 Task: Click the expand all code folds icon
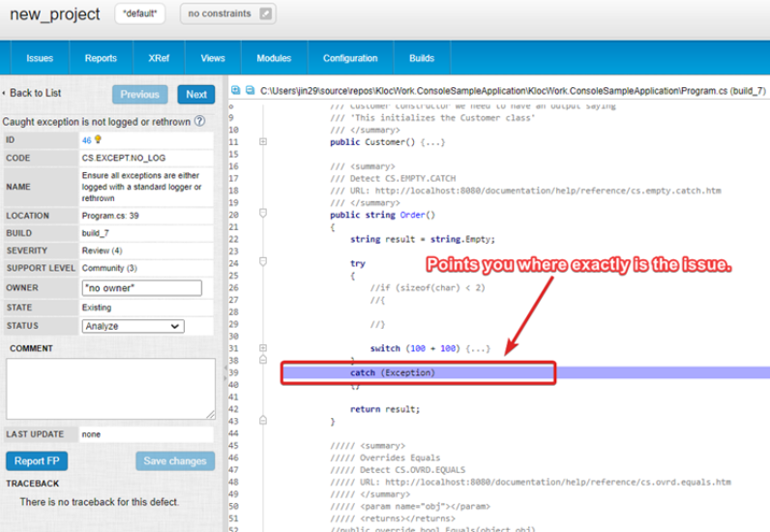[236, 90]
